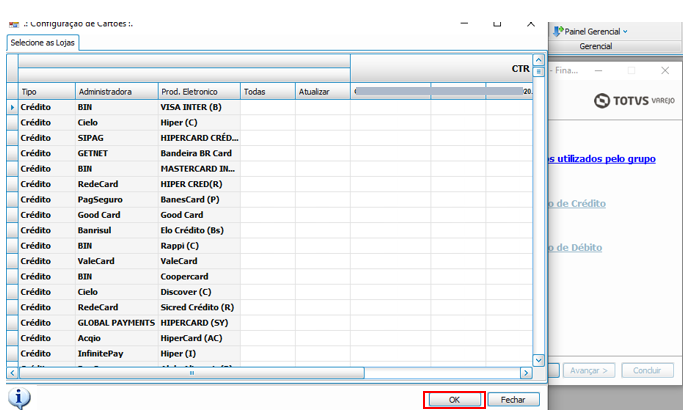Click the CTR header label
The width and height of the screenshot is (683, 413).
(521, 69)
